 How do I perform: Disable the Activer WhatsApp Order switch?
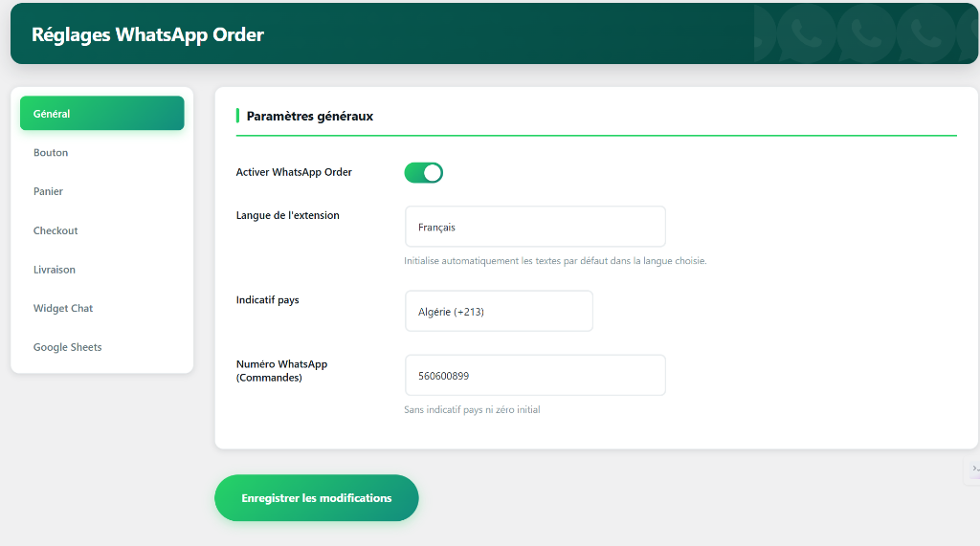(x=424, y=173)
